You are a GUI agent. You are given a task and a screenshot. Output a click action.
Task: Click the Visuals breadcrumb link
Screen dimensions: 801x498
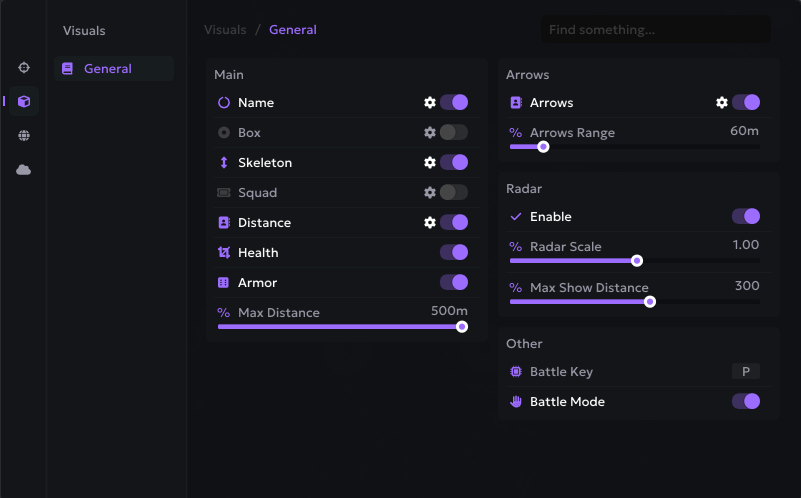click(225, 30)
